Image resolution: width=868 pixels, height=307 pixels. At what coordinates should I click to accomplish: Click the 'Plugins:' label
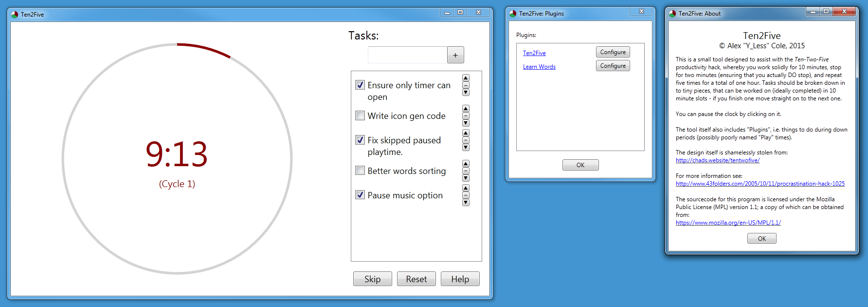526,35
